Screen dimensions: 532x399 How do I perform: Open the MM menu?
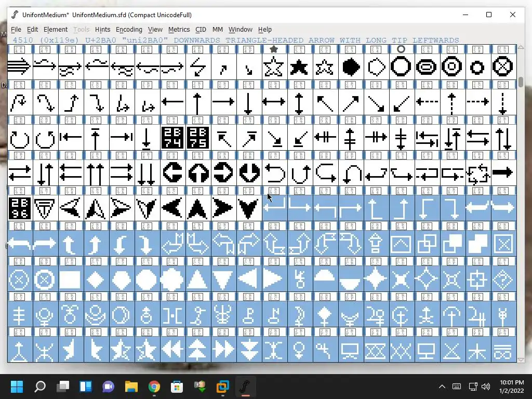click(x=218, y=30)
